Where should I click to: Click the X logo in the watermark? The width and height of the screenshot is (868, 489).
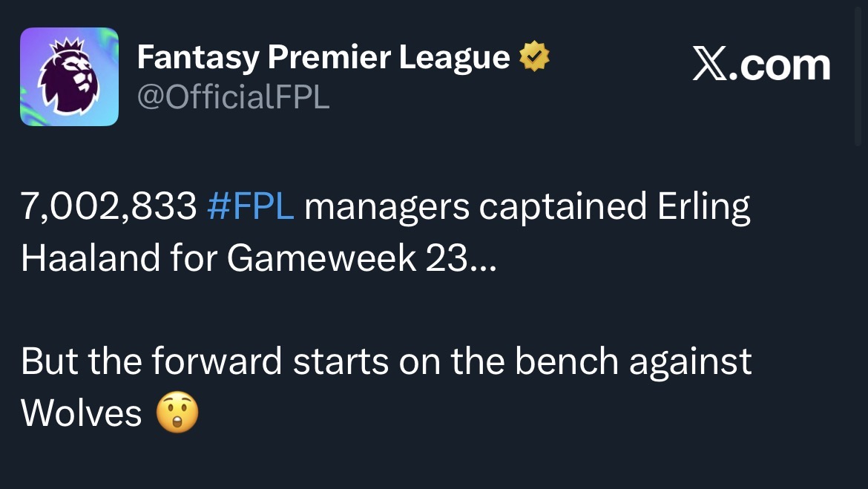711,66
